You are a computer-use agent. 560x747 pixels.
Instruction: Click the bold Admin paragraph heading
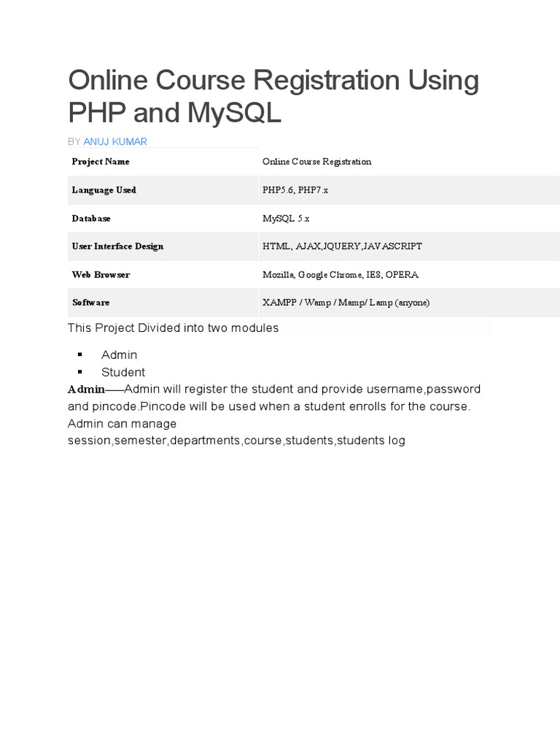point(86,390)
